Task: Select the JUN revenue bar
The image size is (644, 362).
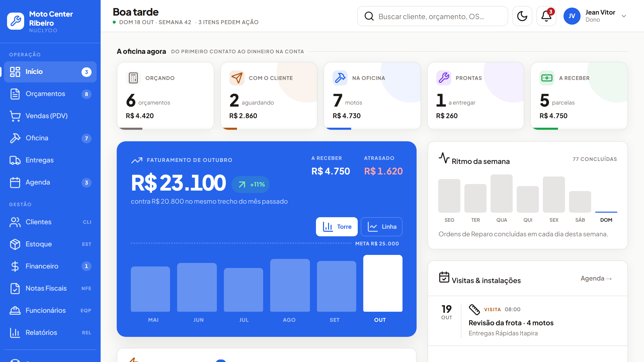Action: [197, 287]
